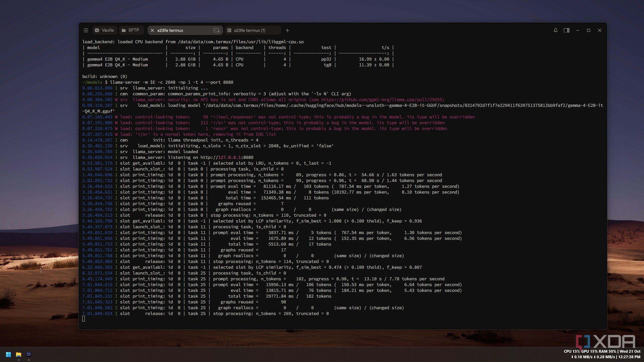The image size is (644, 362).
Task: Click the 127.0.0.1 address in listening line
Action: coord(229,157)
